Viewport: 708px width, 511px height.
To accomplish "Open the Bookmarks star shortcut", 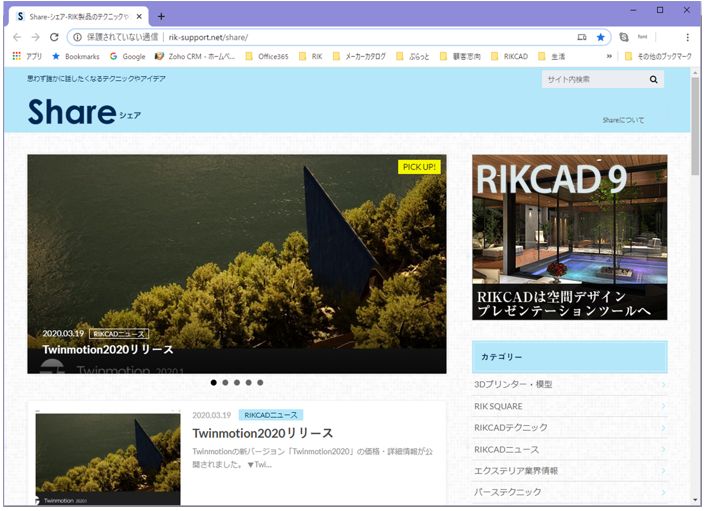I will [x=76, y=56].
